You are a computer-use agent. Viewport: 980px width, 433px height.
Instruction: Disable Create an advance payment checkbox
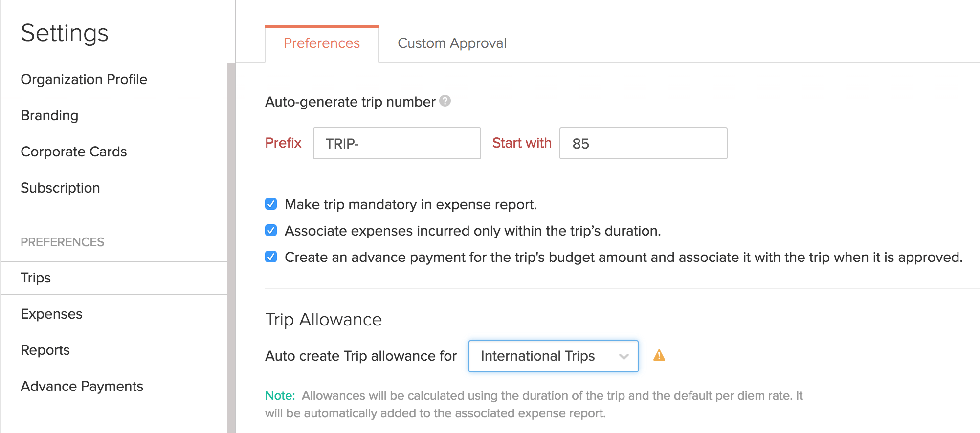(271, 257)
